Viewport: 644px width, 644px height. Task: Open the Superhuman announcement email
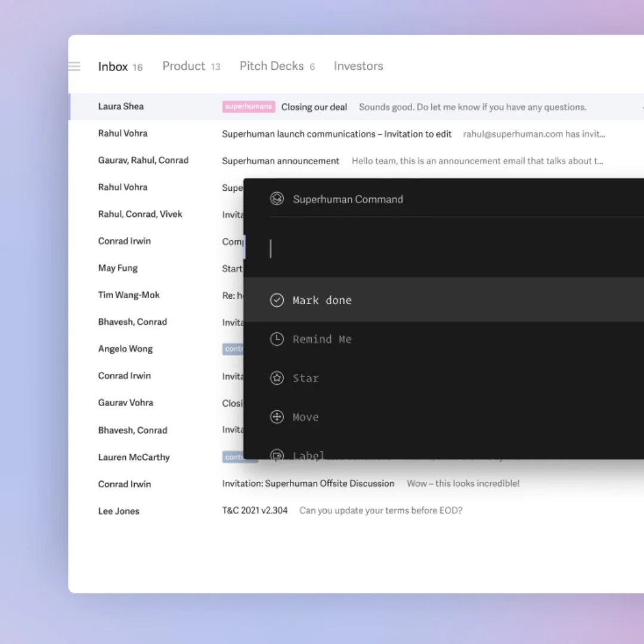point(356,160)
